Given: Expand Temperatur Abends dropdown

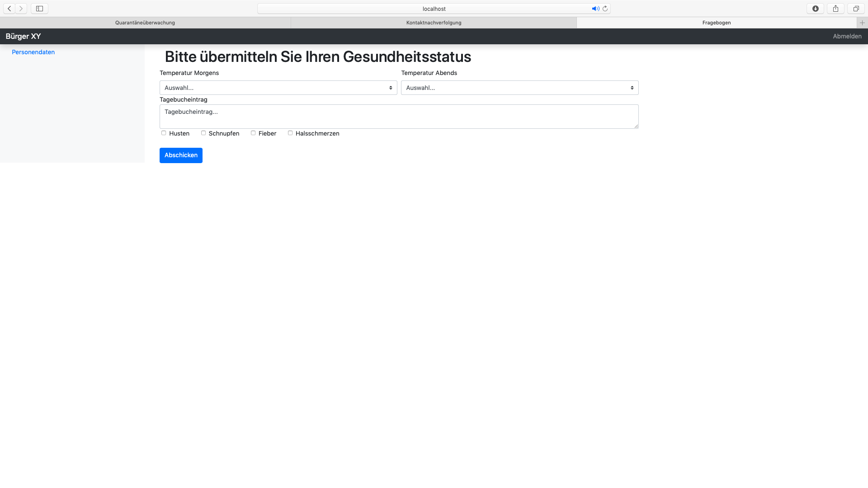Looking at the screenshot, I should [x=519, y=88].
